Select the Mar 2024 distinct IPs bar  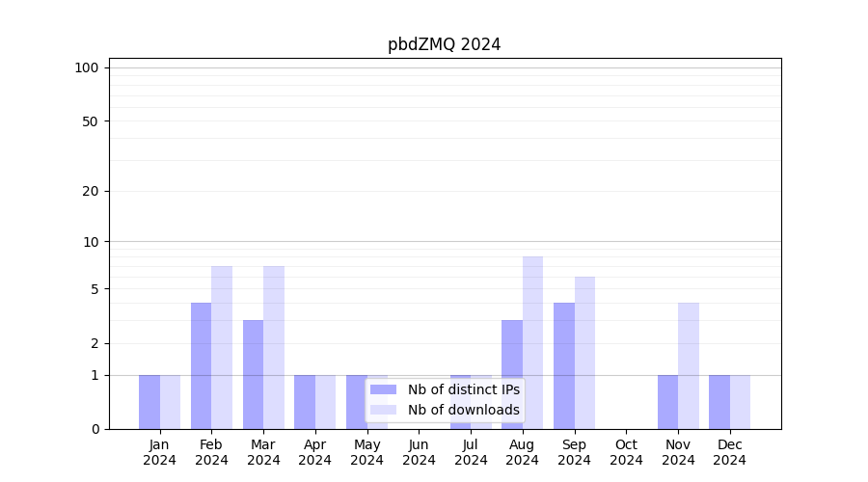click(x=253, y=374)
